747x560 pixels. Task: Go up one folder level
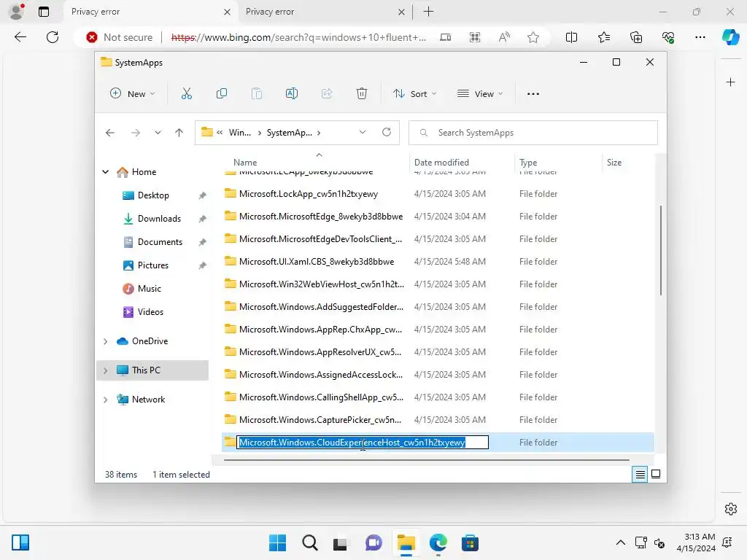pyautogui.click(x=179, y=133)
